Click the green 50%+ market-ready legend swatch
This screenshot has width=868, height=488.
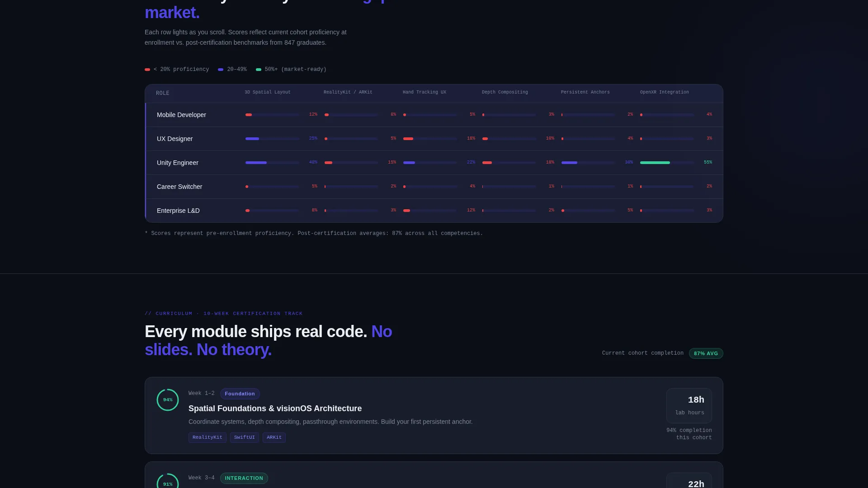pos(259,70)
